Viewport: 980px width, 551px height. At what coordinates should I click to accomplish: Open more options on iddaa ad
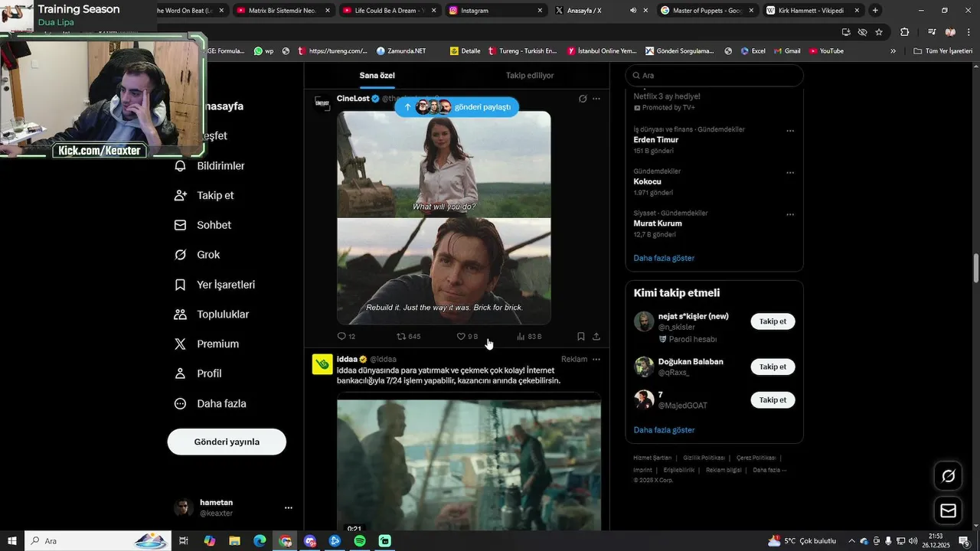pos(596,359)
